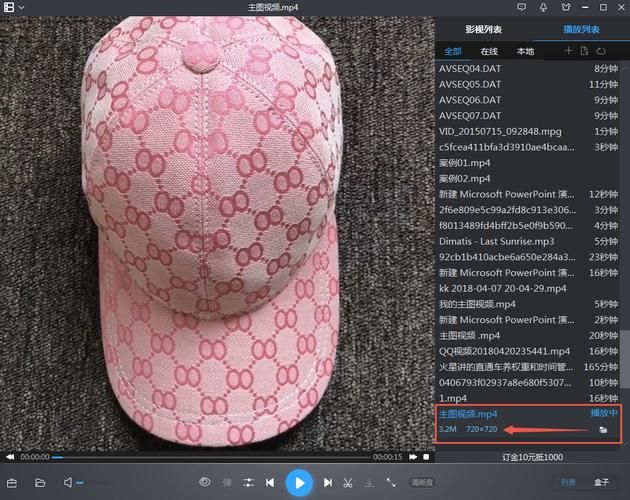Image resolution: width=630 pixels, height=500 pixels.
Task: Open a file with the folder icon
Action: tap(40, 483)
